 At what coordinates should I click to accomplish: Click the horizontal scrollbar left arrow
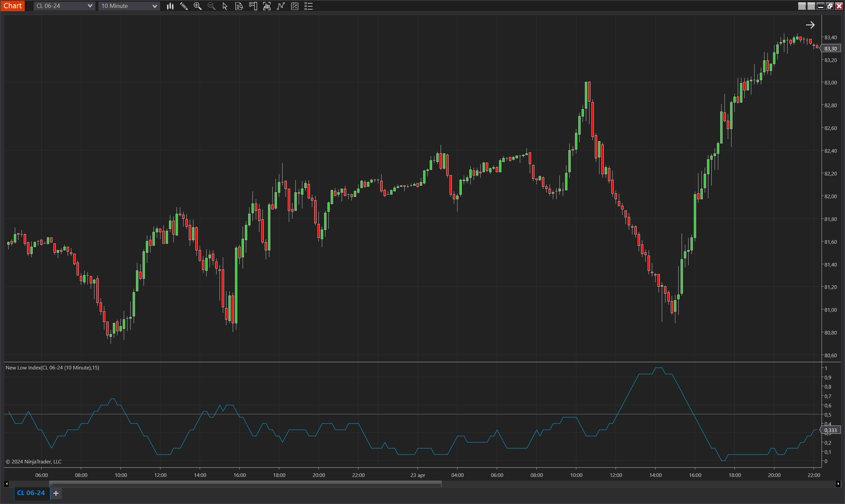7,484
